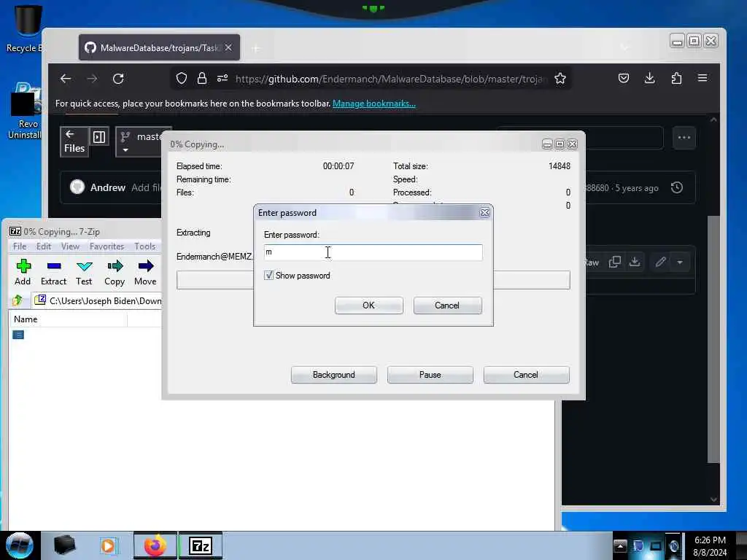The width and height of the screenshot is (747, 560).
Task: Click the 7-Zip Extract toolbar icon
Action: [x=53, y=273]
